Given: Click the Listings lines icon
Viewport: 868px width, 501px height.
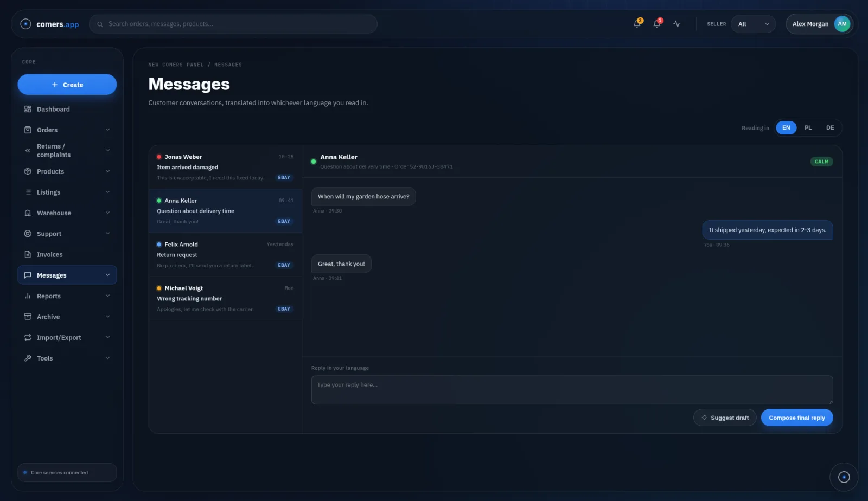Looking at the screenshot, I should tap(28, 192).
